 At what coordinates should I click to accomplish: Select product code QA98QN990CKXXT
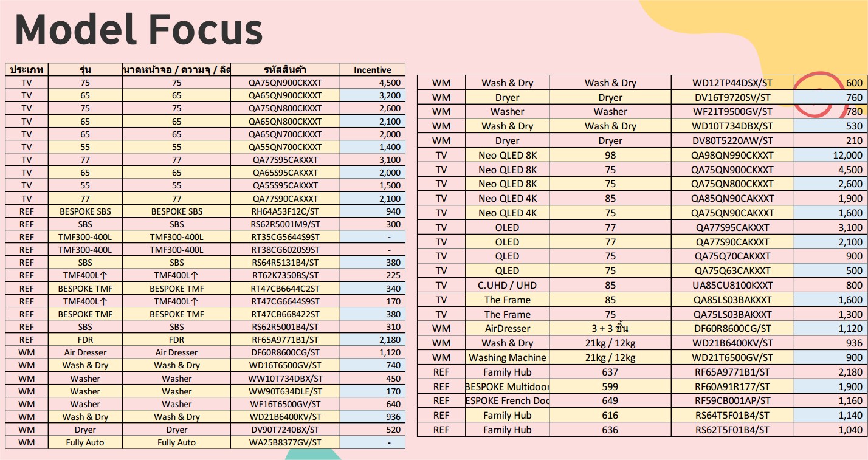[732, 155]
